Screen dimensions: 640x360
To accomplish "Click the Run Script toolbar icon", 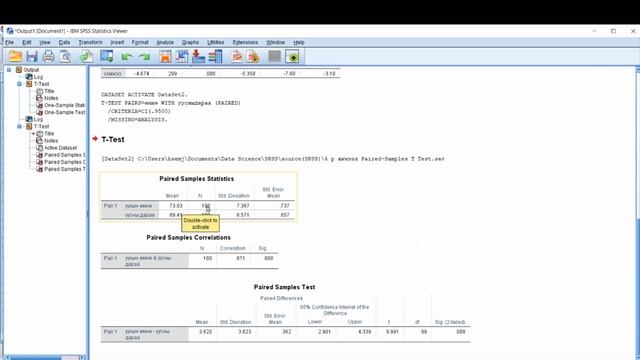I will 253,56.
